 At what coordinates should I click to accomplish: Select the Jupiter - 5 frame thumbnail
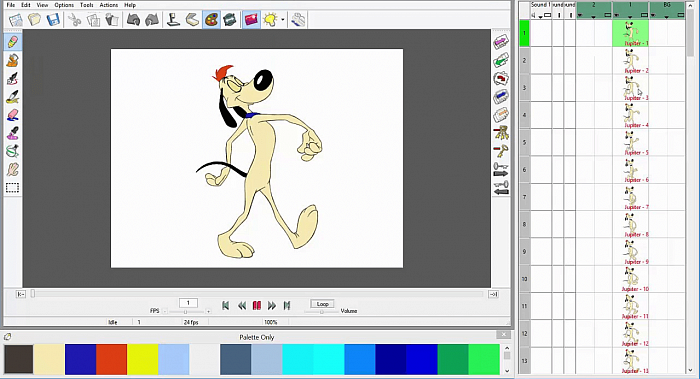[630, 143]
